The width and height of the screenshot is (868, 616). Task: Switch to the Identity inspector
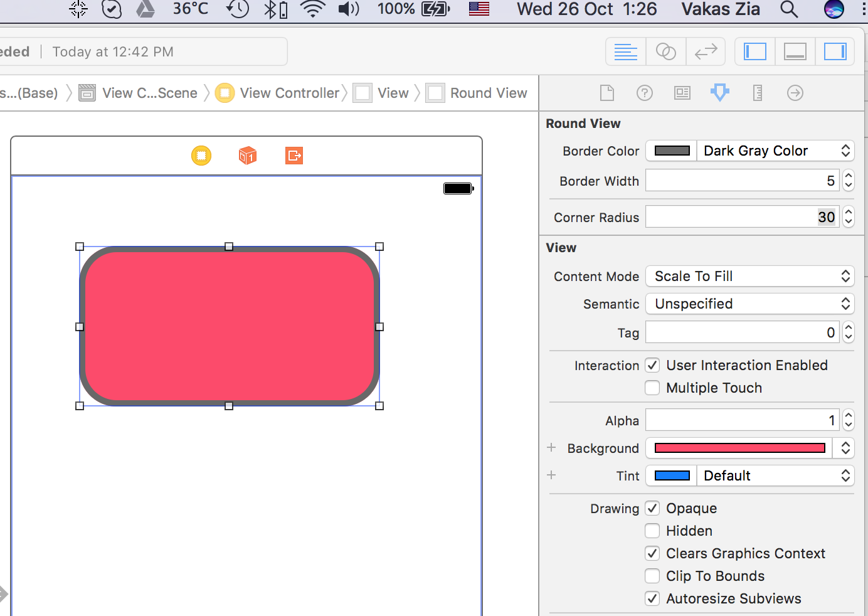coord(682,93)
